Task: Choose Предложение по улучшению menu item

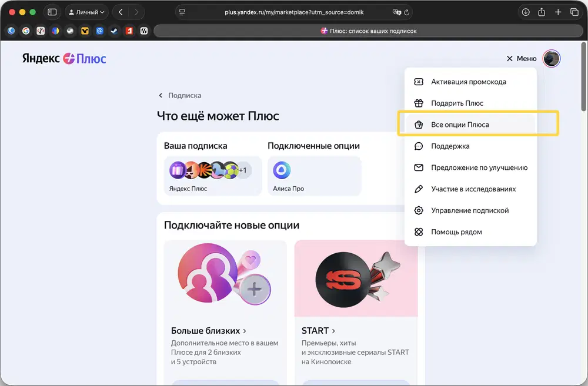Action: 470,167
